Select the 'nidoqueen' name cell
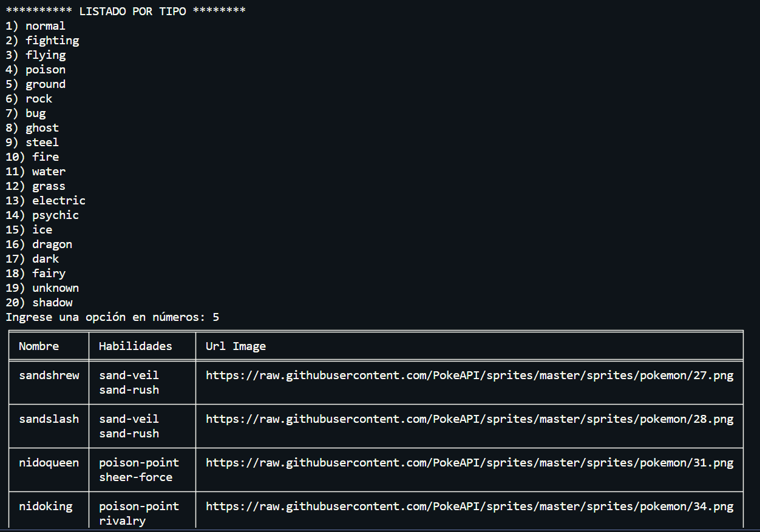Viewport: 760px width, 532px height. coord(49,463)
